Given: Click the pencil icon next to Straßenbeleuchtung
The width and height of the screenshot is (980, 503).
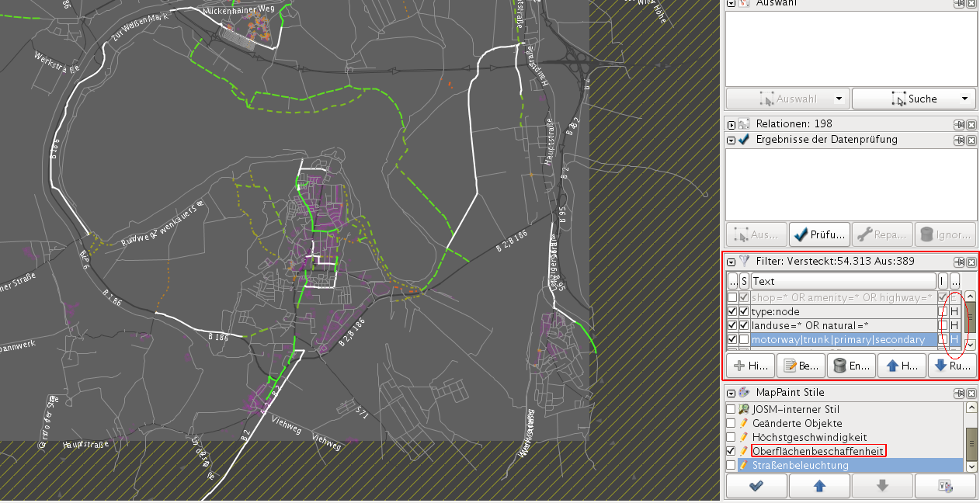Looking at the screenshot, I should coord(744,465).
